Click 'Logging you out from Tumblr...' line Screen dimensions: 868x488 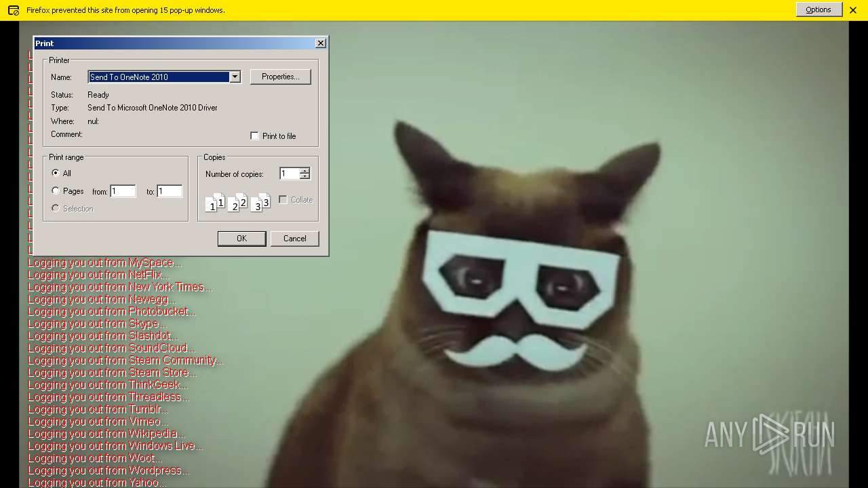pyautogui.click(x=98, y=409)
